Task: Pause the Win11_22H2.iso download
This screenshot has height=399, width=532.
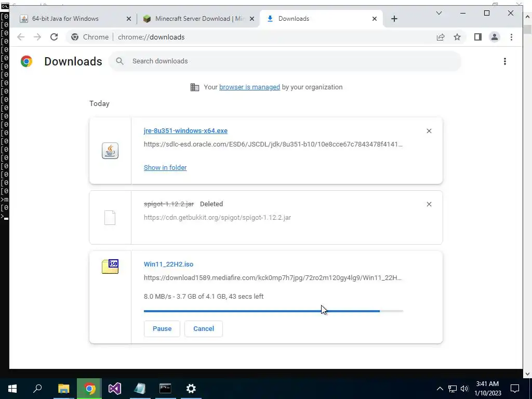Action: pos(162,329)
